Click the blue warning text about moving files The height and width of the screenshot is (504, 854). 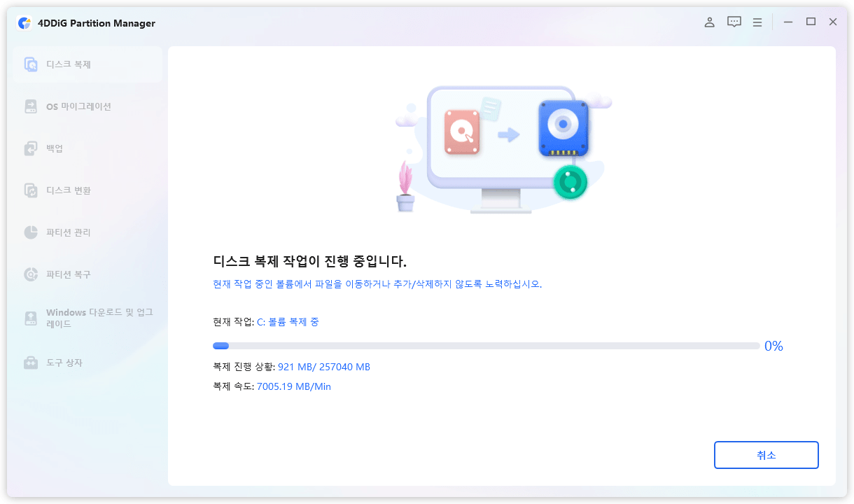click(x=377, y=284)
